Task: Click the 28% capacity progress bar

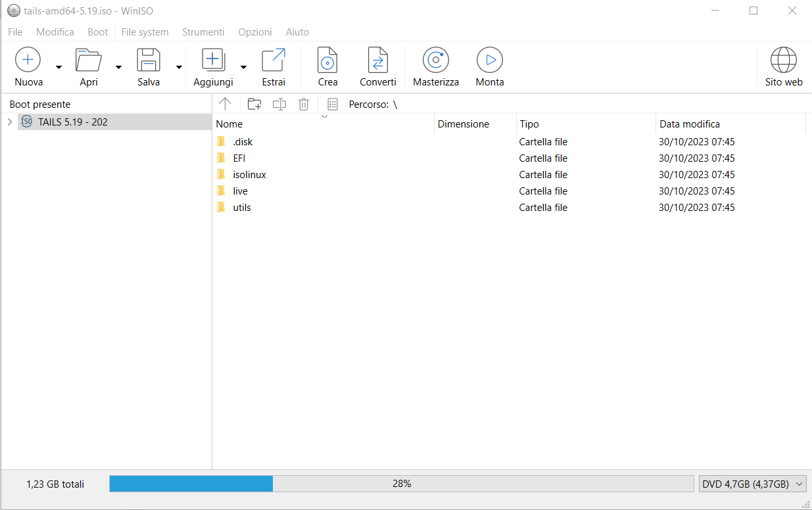Action: pos(401,484)
